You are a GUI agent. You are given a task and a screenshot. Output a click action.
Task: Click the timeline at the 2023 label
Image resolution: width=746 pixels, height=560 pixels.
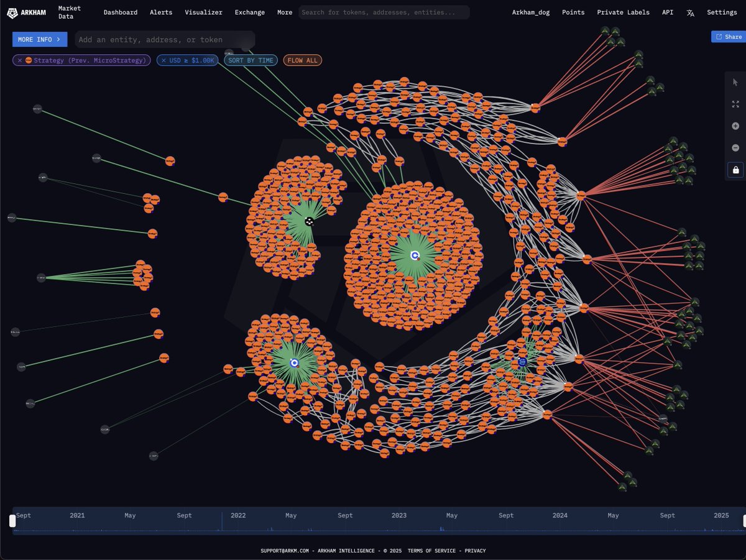click(x=398, y=515)
